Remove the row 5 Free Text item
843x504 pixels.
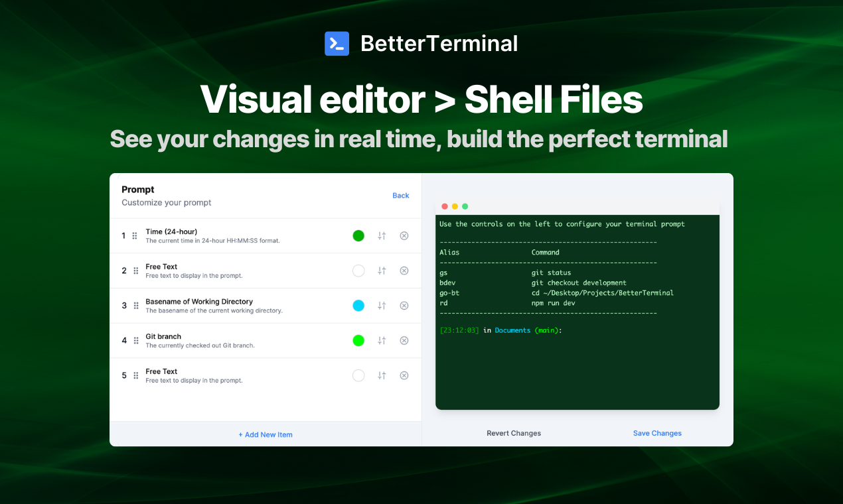point(404,375)
